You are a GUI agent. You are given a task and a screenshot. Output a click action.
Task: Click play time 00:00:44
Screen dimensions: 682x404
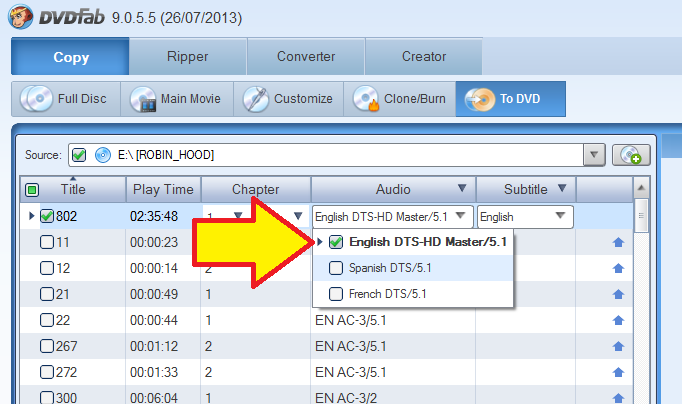pos(154,321)
